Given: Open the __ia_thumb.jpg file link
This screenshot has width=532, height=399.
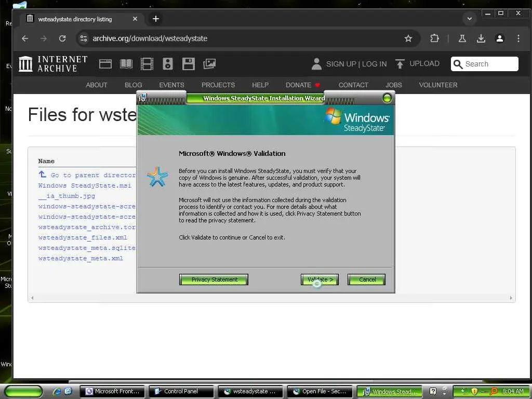Looking at the screenshot, I should coord(67,196).
